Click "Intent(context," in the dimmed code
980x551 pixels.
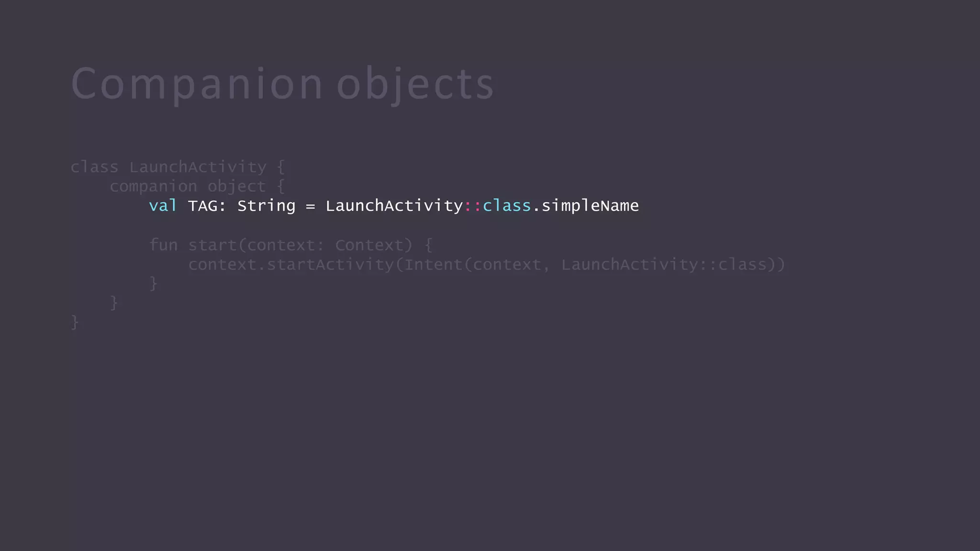473,264
